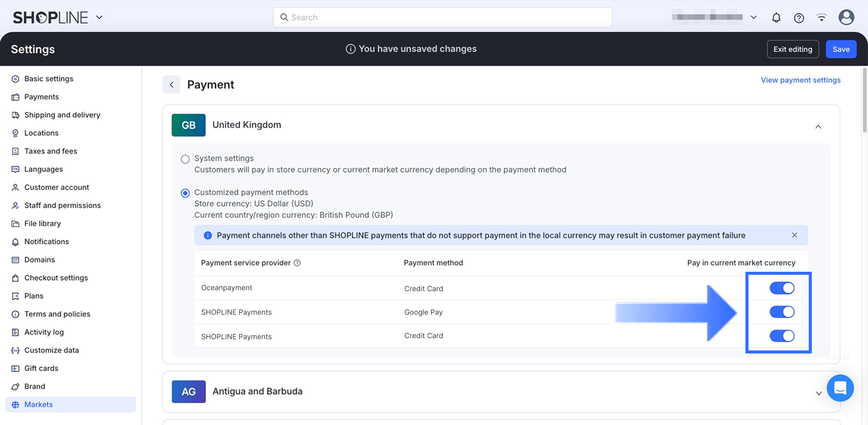Click into the Search field
This screenshot has height=425, width=868.
(x=442, y=17)
